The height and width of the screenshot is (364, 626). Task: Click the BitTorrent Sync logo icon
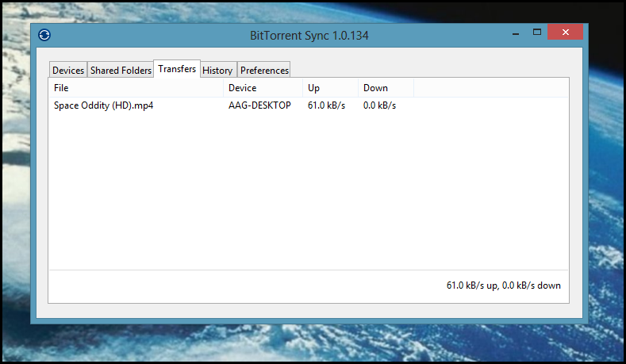44,35
